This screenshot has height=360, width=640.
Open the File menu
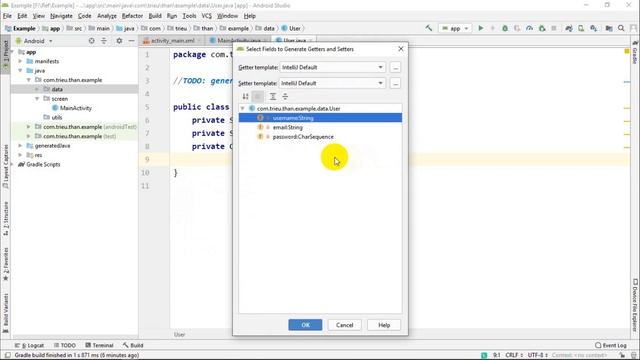7,16
